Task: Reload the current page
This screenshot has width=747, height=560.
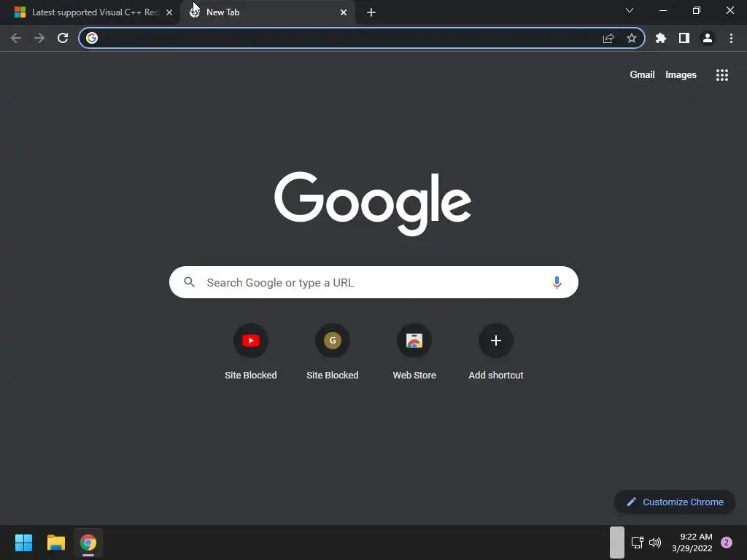Action: pyautogui.click(x=63, y=38)
